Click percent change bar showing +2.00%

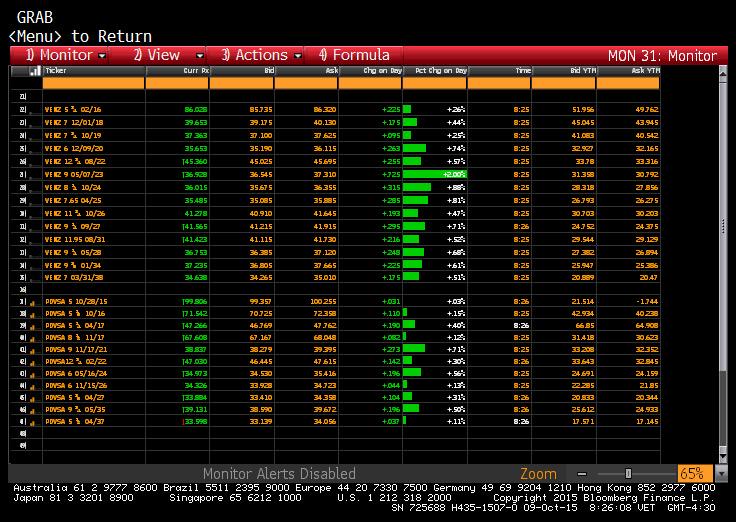click(435, 175)
